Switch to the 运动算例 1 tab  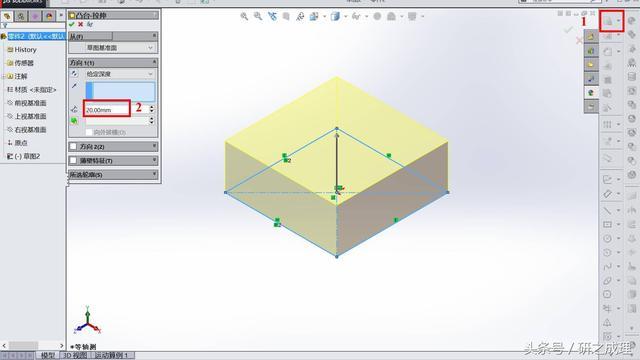coord(111,356)
